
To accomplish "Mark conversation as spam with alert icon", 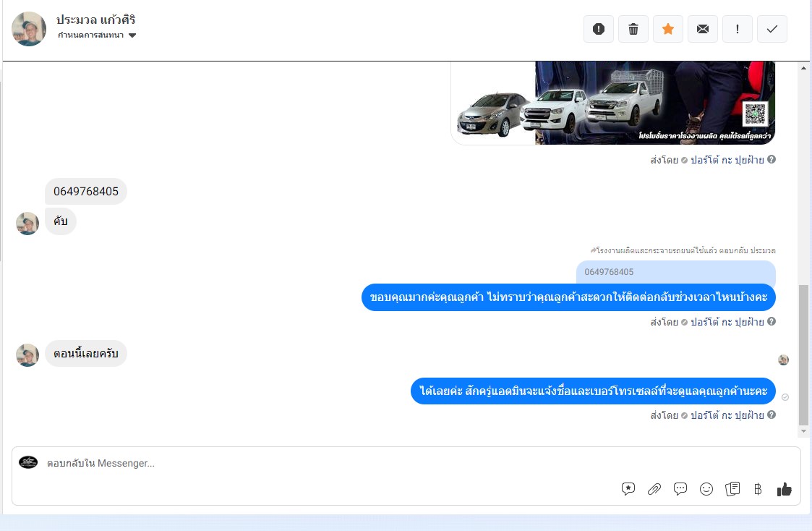I will (x=599, y=29).
